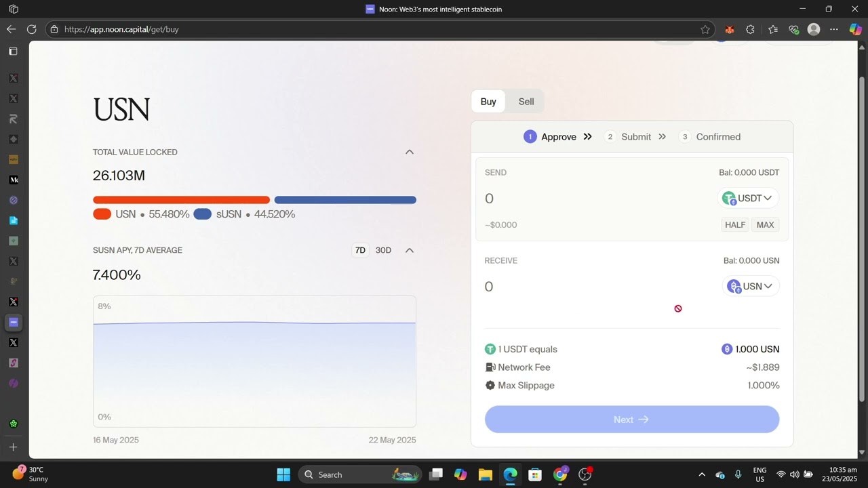
Task: Select the 30D APY range toggle
Action: 383,250
